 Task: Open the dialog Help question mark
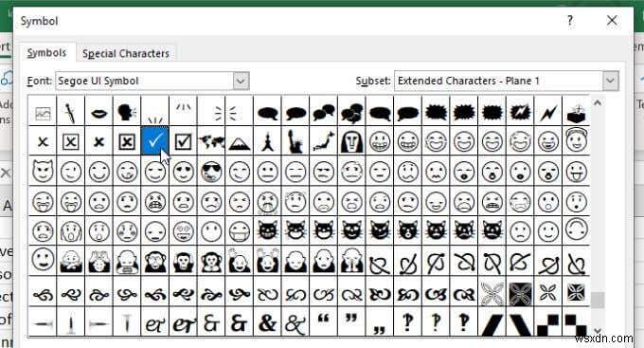coord(570,21)
